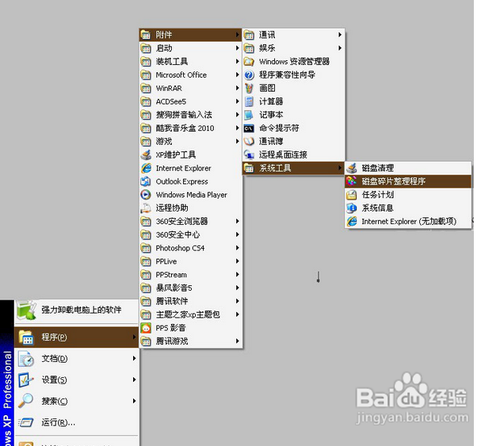The image size is (500, 446).
Task: Click the Photoshop CS4 folder icon
Action: [146, 248]
